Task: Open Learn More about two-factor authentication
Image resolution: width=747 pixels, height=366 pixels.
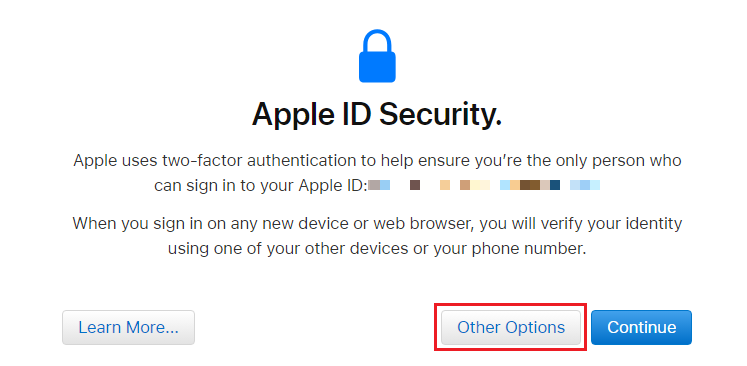Action: (x=128, y=327)
